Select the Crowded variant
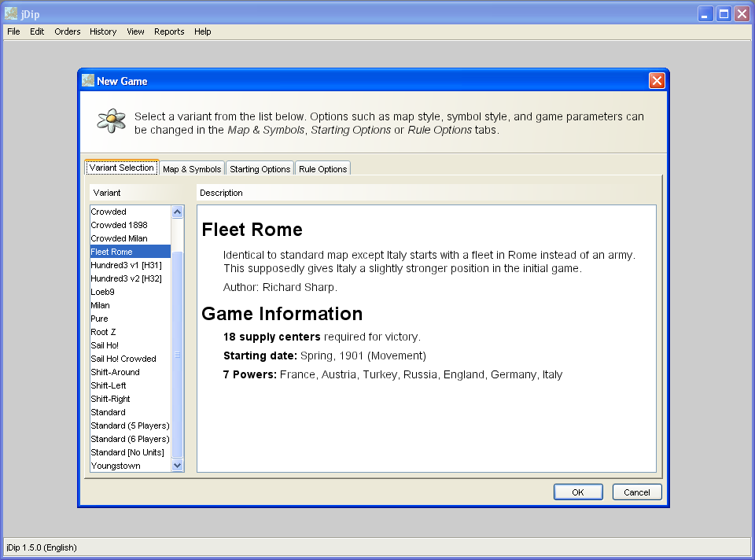Viewport: 755px width, 560px height. tap(130, 212)
